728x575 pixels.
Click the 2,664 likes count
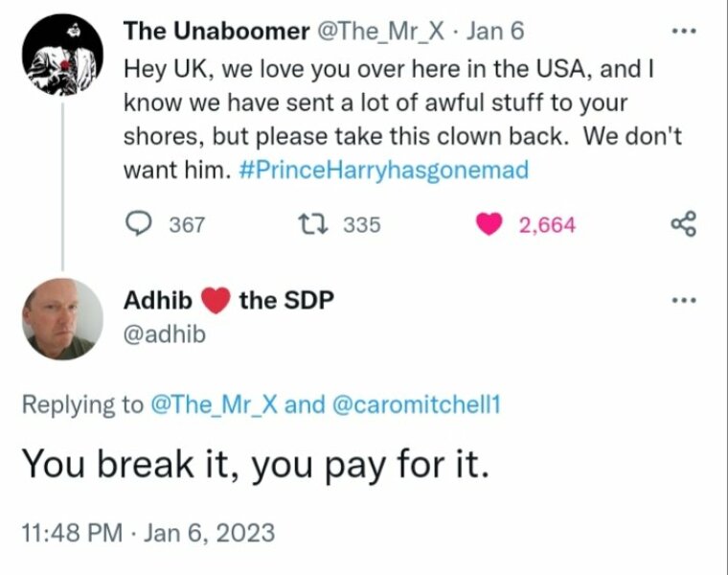547,224
